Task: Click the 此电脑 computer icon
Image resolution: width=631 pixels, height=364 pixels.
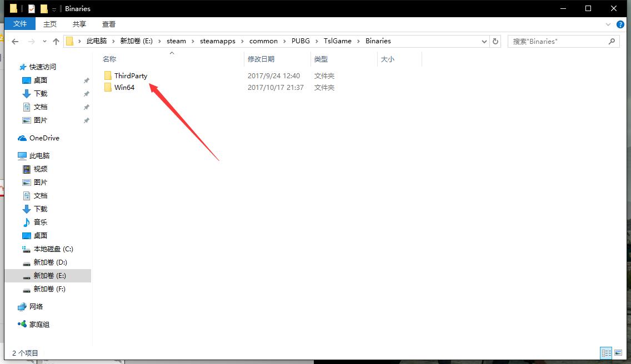Action: (x=22, y=156)
